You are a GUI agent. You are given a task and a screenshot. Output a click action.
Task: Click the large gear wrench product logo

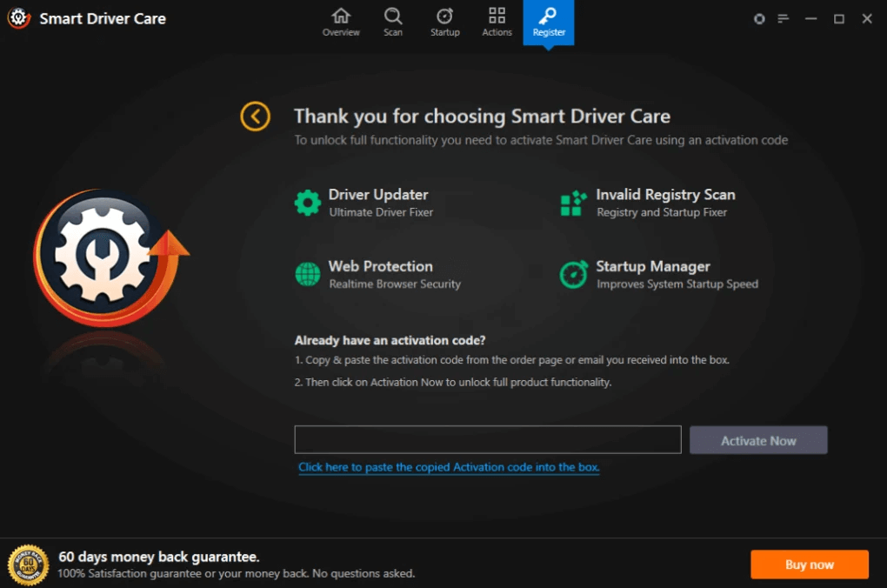point(111,257)
